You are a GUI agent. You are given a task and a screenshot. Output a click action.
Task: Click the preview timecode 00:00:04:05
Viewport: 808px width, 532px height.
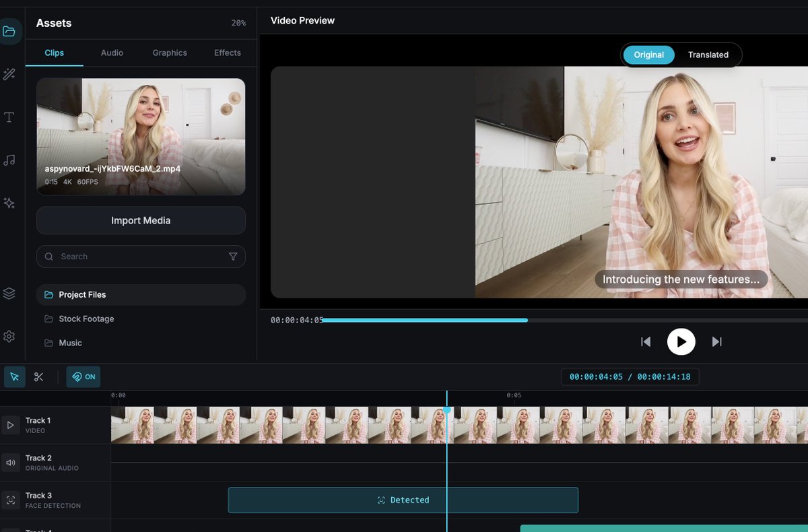click(x=297, y=321)
